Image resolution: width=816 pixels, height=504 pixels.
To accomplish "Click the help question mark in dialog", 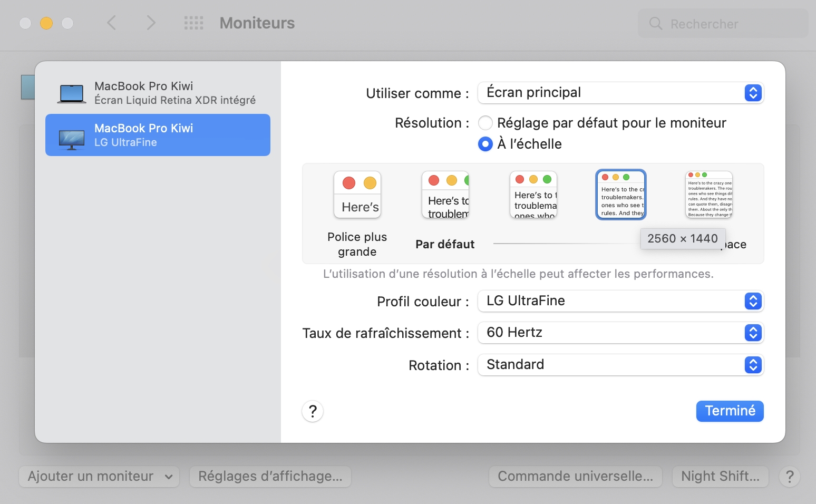I will tap(313, 411).
